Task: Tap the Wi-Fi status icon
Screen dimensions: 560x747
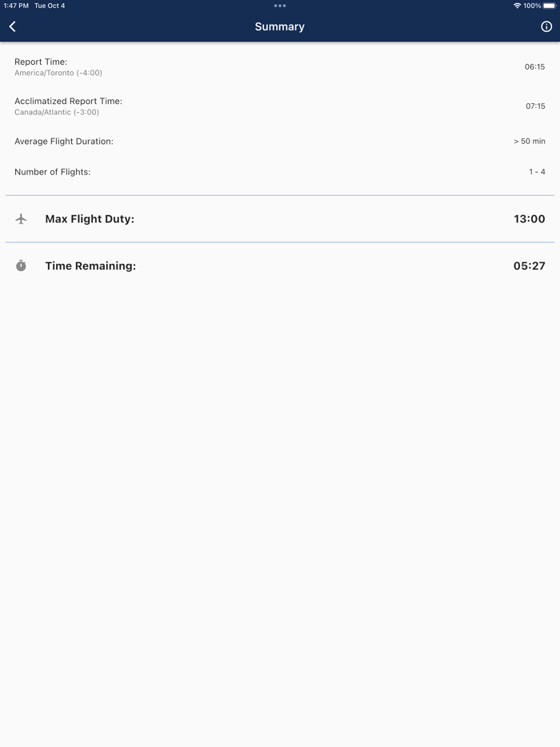Action: (x=517, y=6)
